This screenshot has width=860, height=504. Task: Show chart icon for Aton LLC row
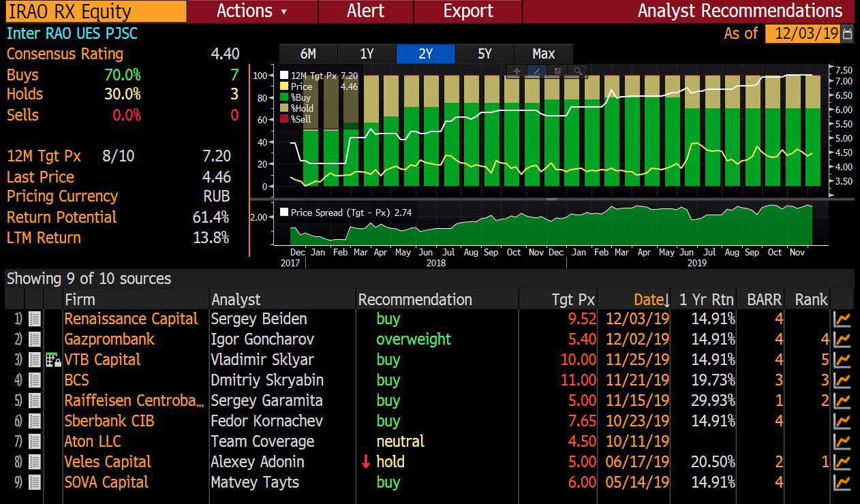click(x=843, y=441)
